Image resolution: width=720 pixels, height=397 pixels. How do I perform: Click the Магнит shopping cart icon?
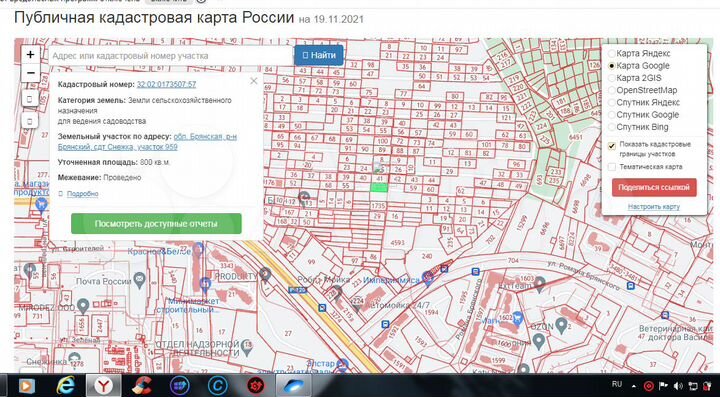pyautogui.click(x=518, y=317)
